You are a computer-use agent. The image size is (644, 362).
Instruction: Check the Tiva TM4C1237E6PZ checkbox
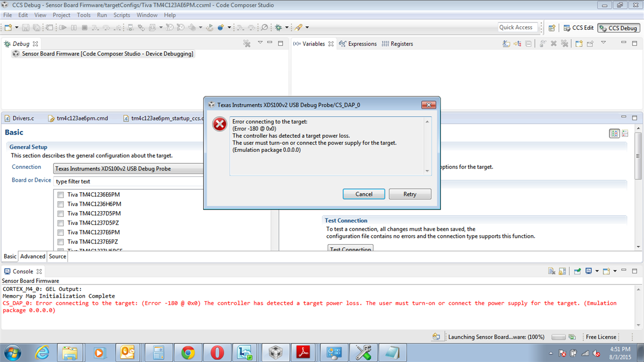click(x=61, y=242)
